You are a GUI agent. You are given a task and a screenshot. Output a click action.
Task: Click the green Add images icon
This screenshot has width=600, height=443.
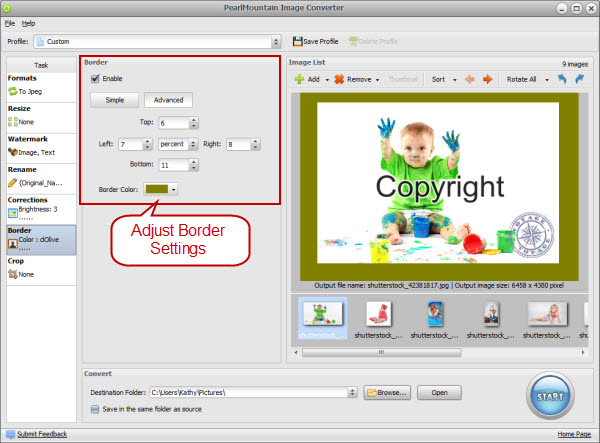click(x=297, y=79)
